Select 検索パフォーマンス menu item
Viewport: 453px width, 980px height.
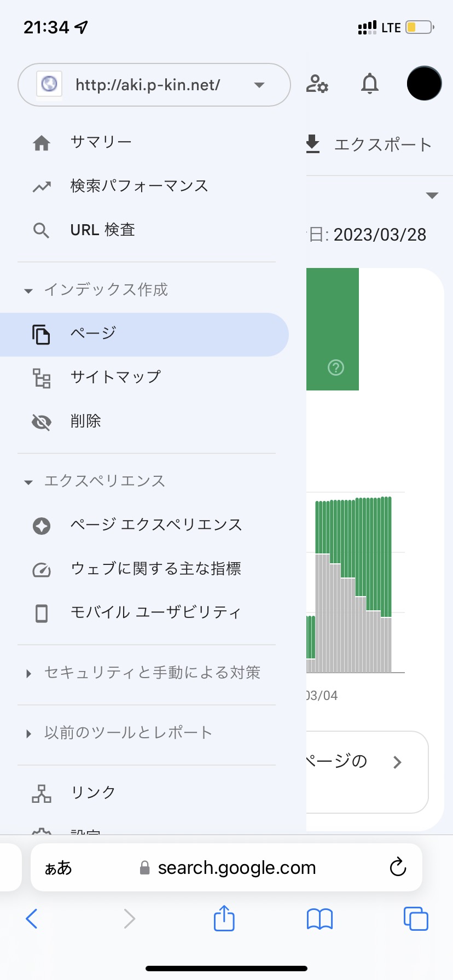[139, 186]
